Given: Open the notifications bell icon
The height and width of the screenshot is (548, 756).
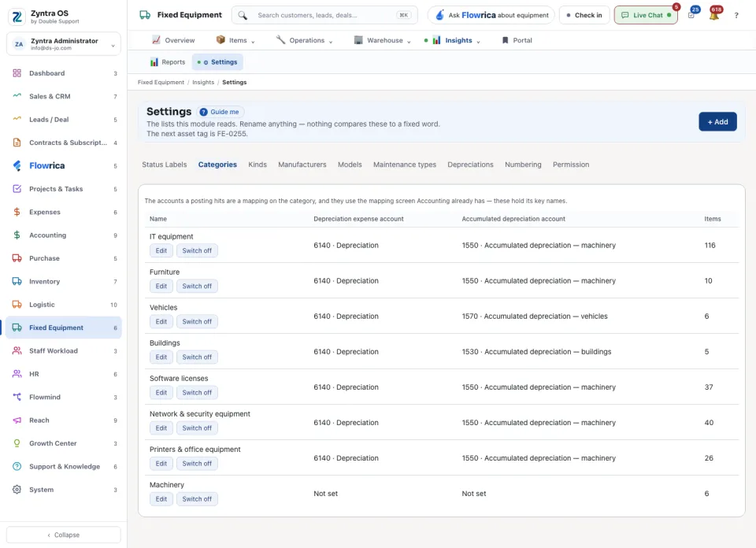Looking at the screenshot, I should coord(714,15).
